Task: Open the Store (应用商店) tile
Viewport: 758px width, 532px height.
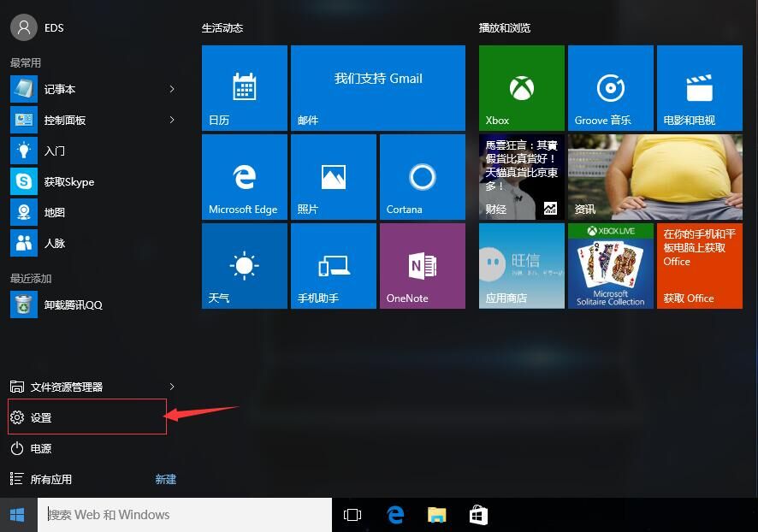Action: click(x=522, y=266)
